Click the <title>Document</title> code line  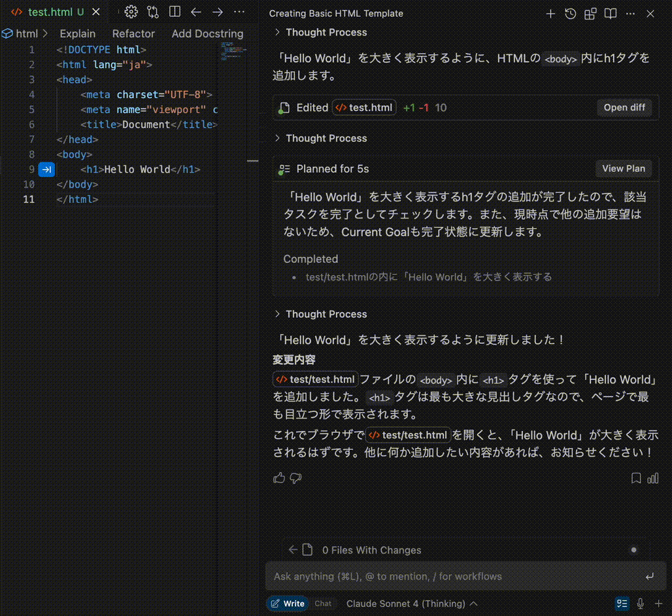(148, 124)
